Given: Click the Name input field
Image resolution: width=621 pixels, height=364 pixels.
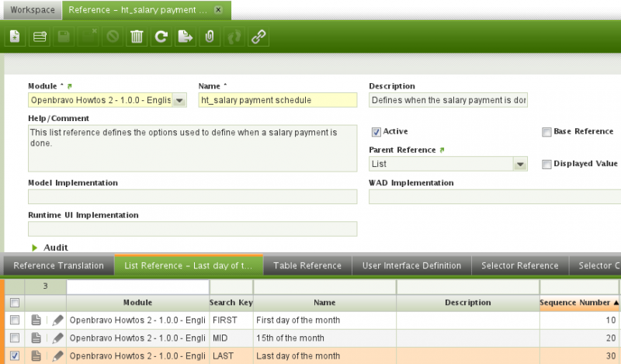Looking at the screenshot, I should tap(277, 100).
